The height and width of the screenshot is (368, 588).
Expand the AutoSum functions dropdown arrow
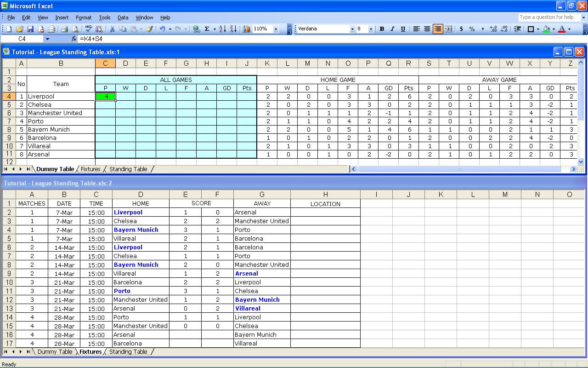214,29
